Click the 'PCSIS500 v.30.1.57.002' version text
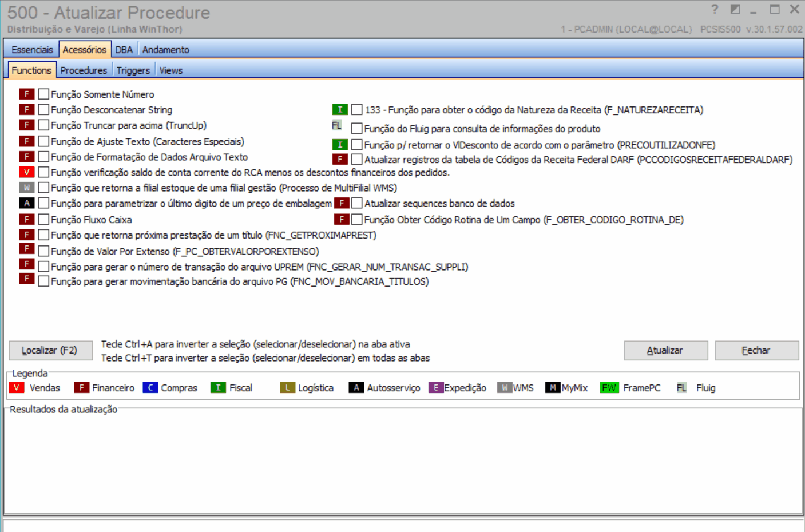 click(751, 29)
